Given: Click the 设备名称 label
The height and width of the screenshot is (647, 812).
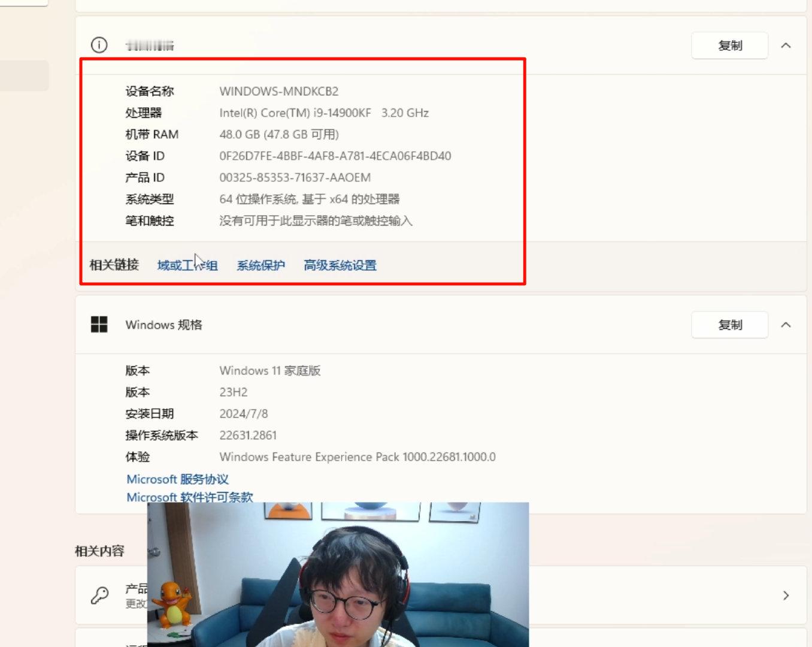Looking at the screenshot, I should point(150,91).
